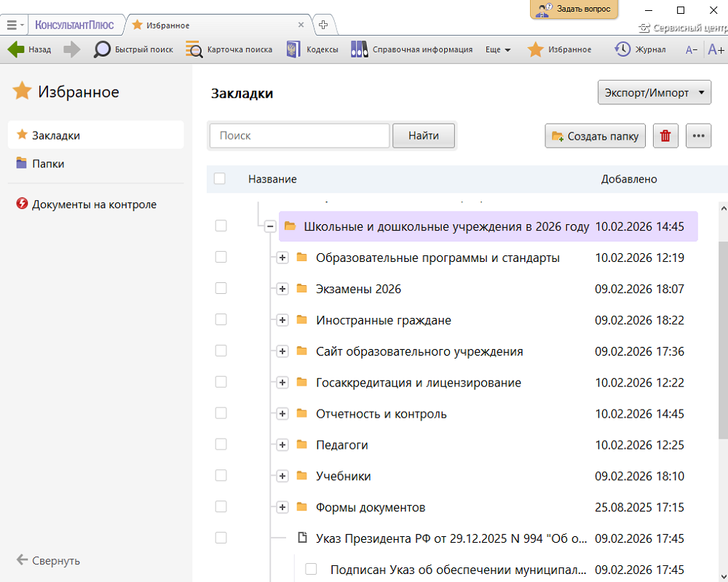
Task: Click the green Back arrow icon
Action: coord(16,49)
